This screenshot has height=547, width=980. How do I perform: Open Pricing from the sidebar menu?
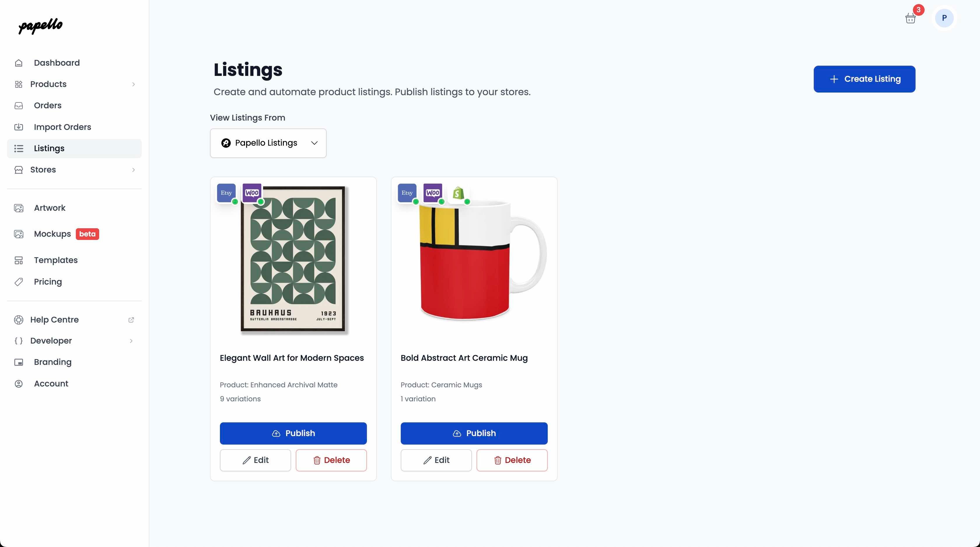tap(48, 282)
